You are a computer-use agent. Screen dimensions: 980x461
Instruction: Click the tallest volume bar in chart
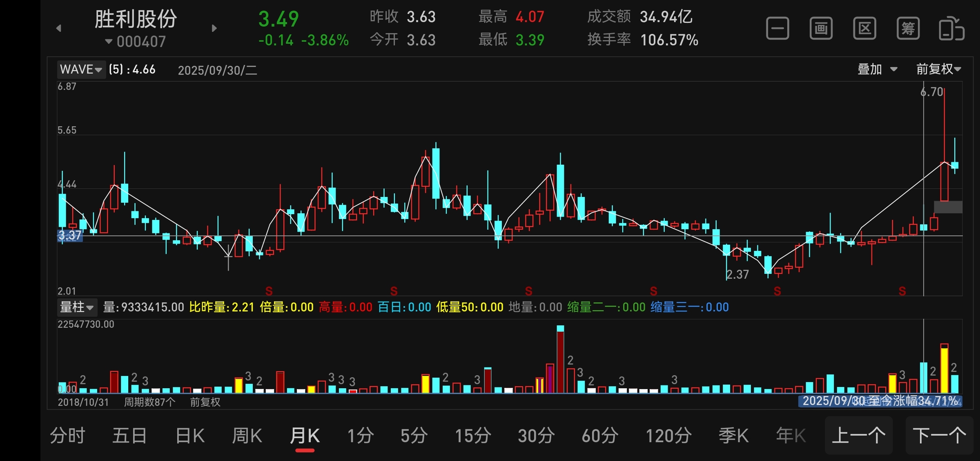560,360
